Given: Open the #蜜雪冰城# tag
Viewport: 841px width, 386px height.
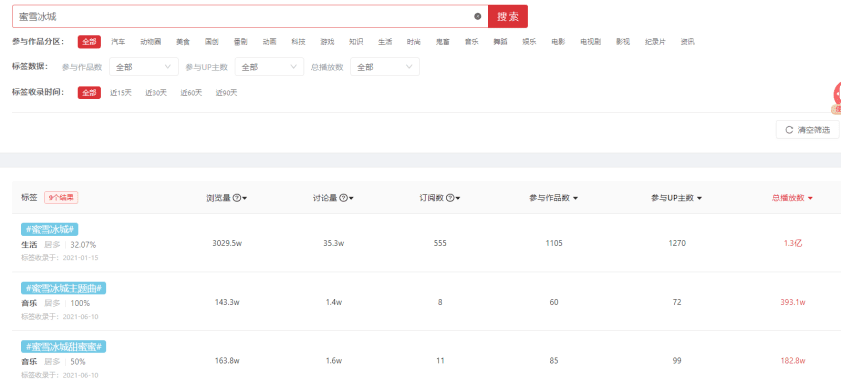Looking at the screenshot, I should (x=50, y=229).
